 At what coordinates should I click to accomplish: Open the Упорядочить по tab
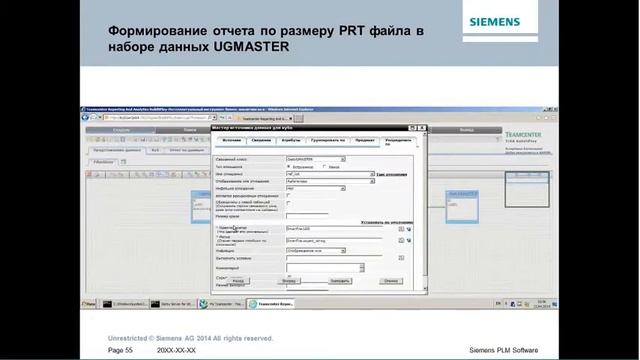[398, 142]
